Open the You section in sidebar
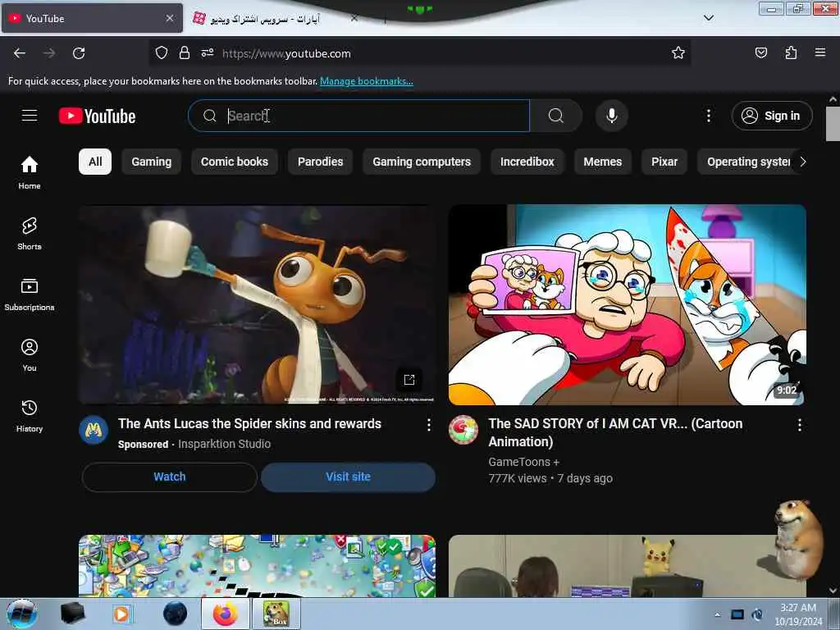840x630 pixels. click(30, 354)
